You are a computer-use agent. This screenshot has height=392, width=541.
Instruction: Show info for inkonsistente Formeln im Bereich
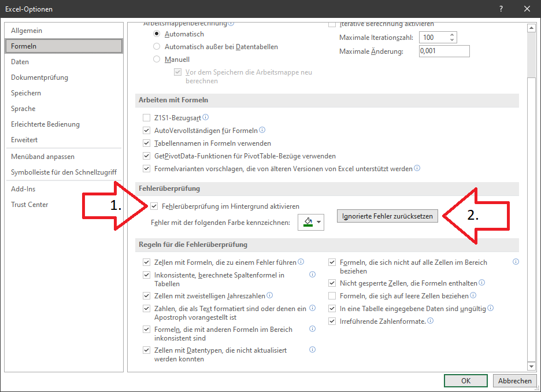(x=312, y=329)
